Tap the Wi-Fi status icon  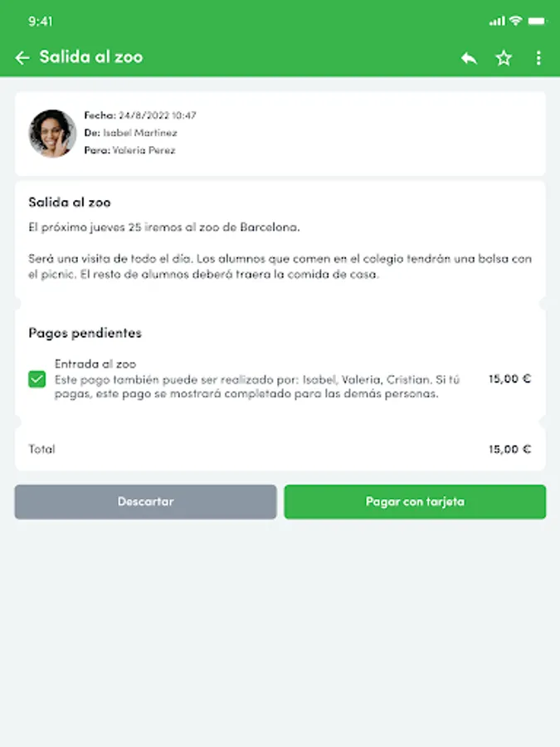(515, 21)
